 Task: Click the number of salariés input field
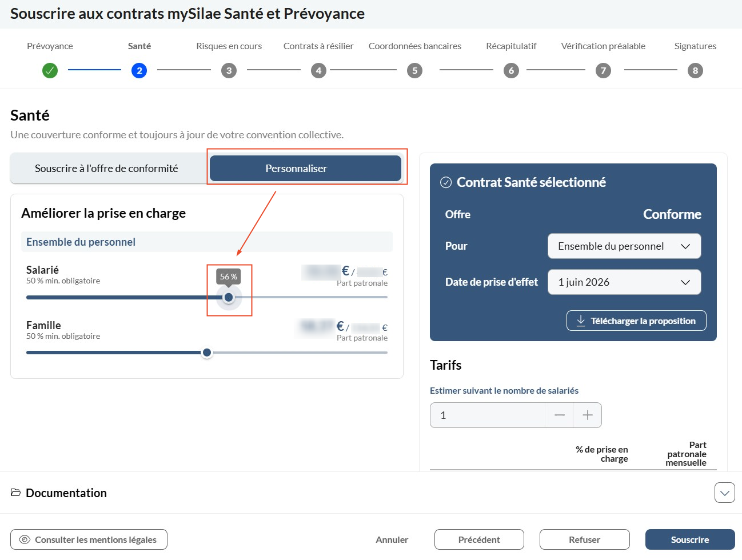(488, 415)
